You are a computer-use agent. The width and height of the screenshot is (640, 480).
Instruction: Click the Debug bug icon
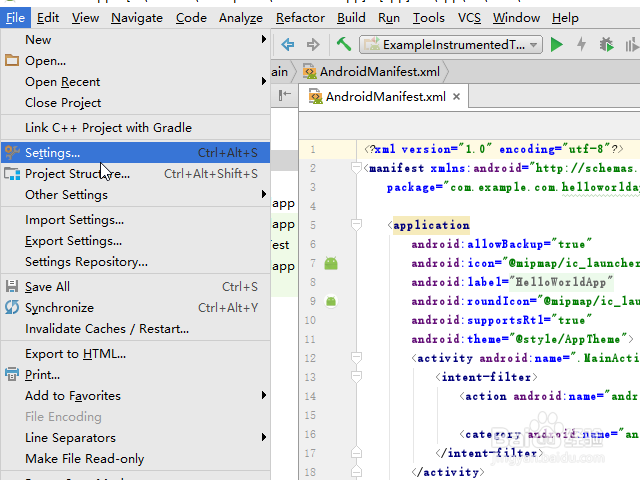(605, 44)
